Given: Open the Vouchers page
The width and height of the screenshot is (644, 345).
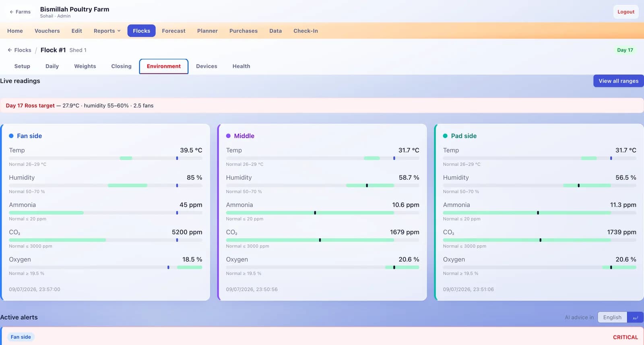Looking at the screenshot, I should point(47,31).
